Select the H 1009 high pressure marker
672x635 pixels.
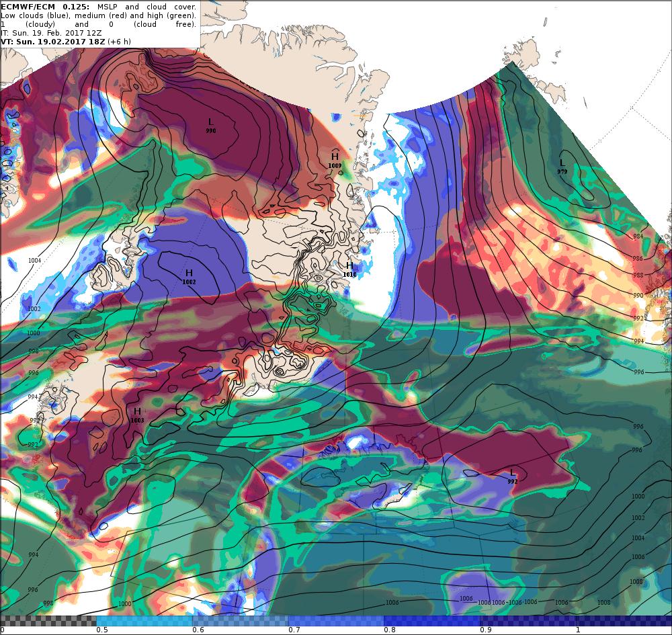point(335,161)
